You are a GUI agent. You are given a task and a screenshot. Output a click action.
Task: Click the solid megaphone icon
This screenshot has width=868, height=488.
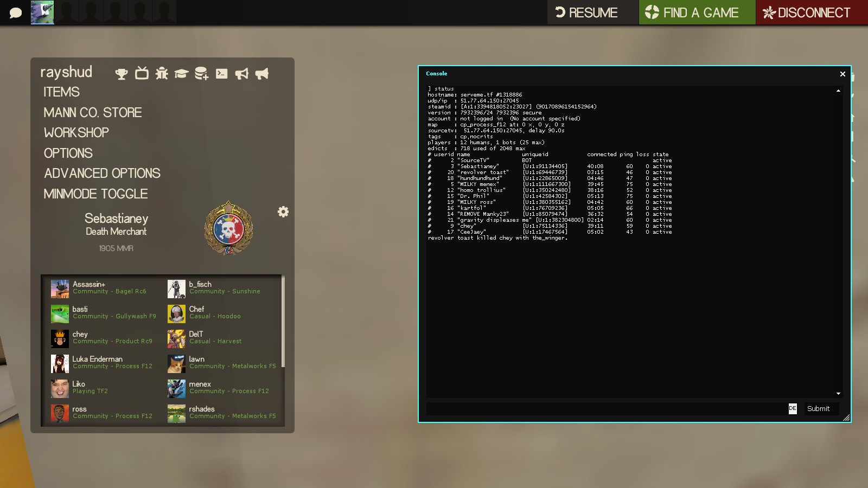[261, 73]
